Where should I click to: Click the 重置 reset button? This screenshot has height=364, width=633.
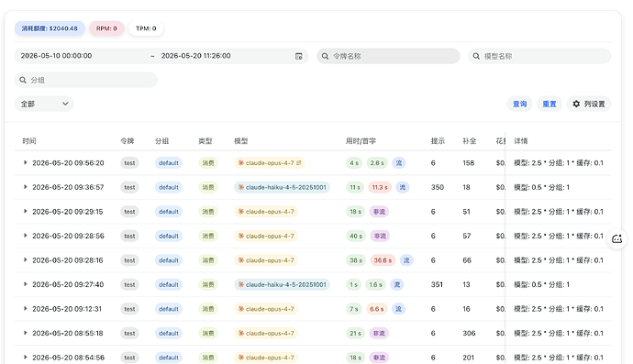550,104
